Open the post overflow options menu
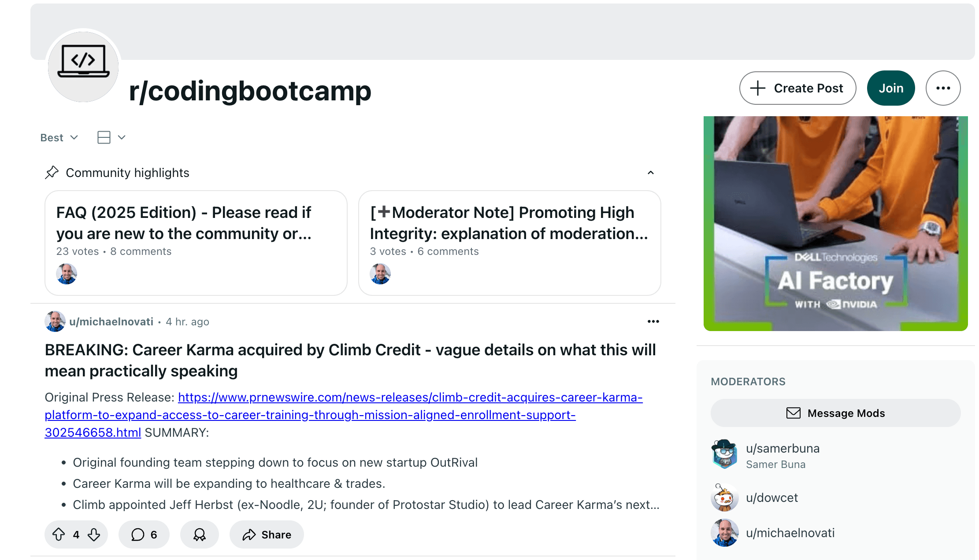Viewport: 979px width, 560px height. pyautogui.click(x=653, y=321)
